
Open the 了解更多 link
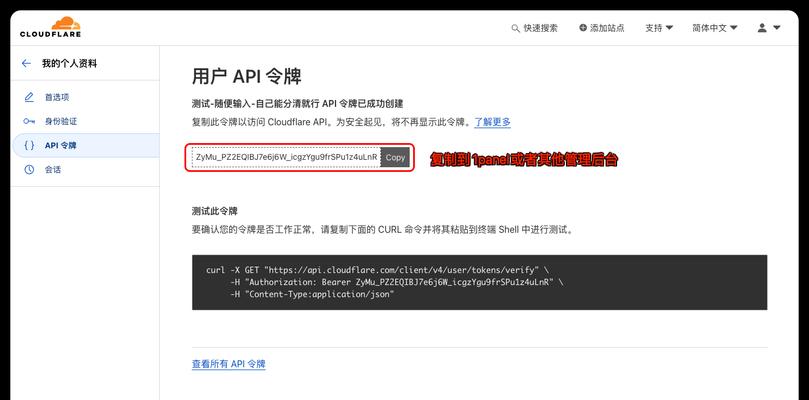click(493, 122)
